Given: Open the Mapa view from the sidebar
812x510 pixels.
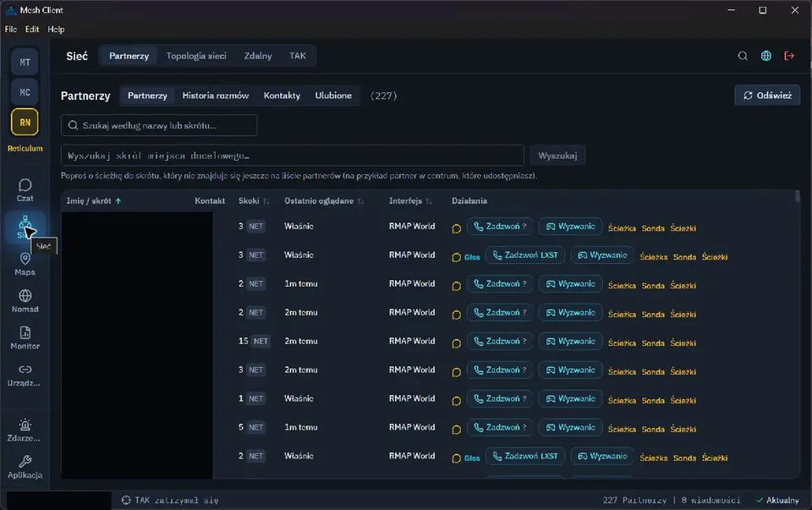Looking at the screenshot, I should (25, 264).
